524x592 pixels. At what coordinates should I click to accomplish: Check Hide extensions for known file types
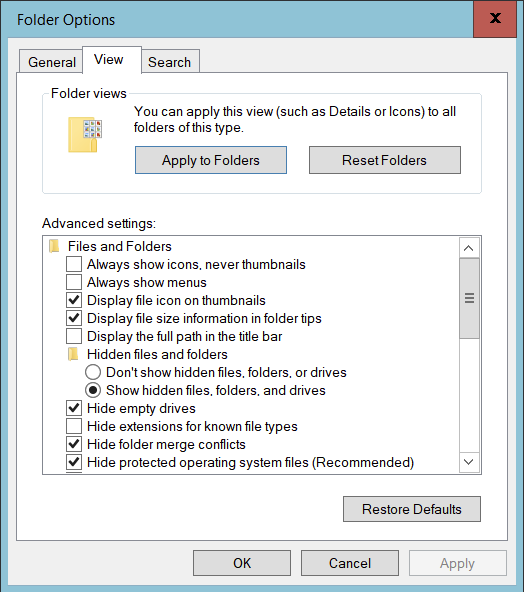coord(74,426)
